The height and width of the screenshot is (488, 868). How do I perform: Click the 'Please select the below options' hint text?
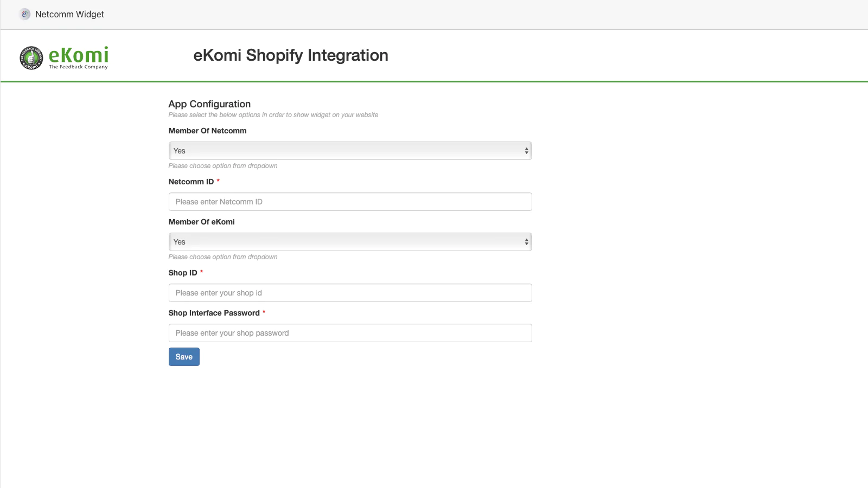point(273,115)
